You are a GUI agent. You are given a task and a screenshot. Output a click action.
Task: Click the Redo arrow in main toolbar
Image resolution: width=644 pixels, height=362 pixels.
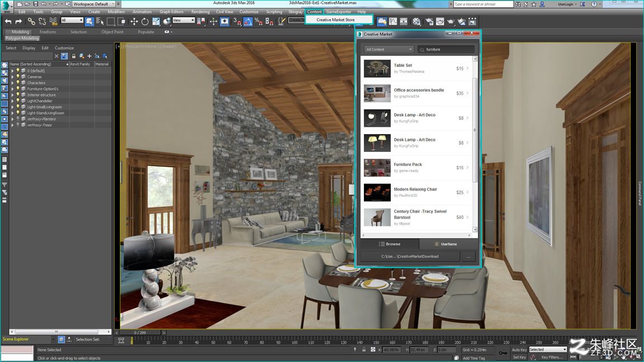(18, 21)
